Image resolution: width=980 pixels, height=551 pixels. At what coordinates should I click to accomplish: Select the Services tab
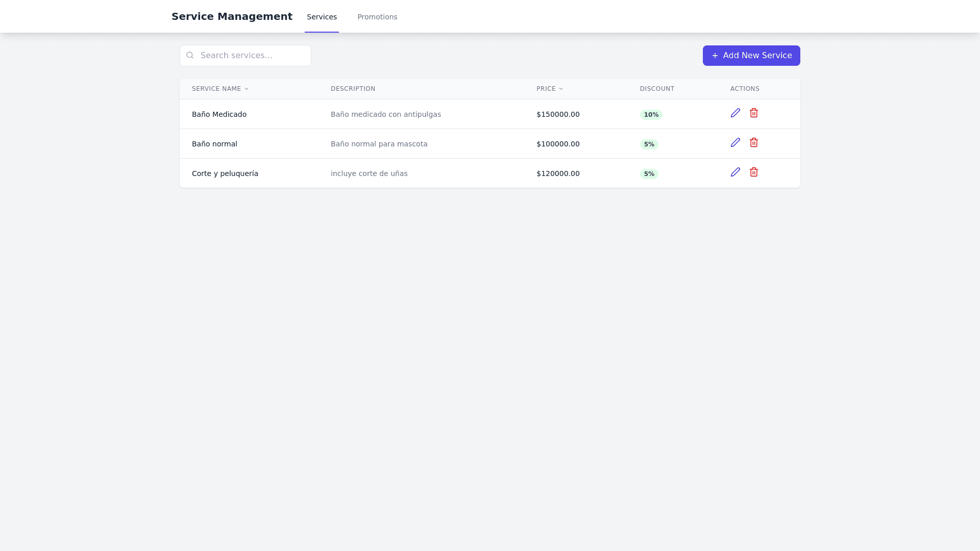(x=322, y=17)
